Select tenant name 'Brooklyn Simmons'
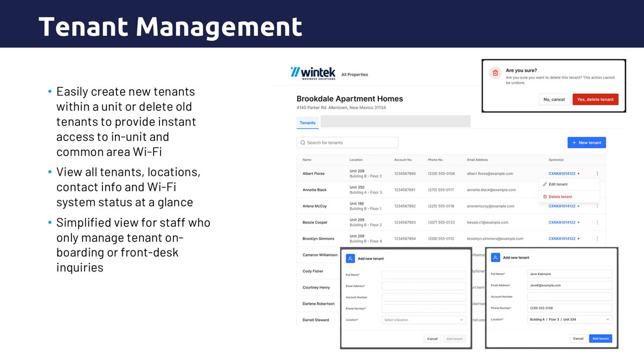 tap(318, 239)
